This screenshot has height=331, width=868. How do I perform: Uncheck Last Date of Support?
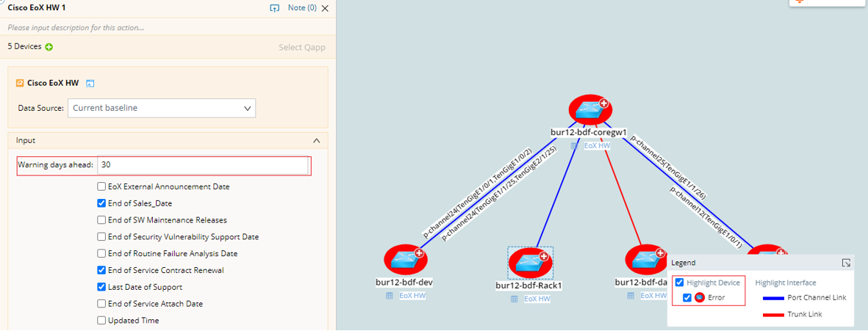[x=101, y=287]
